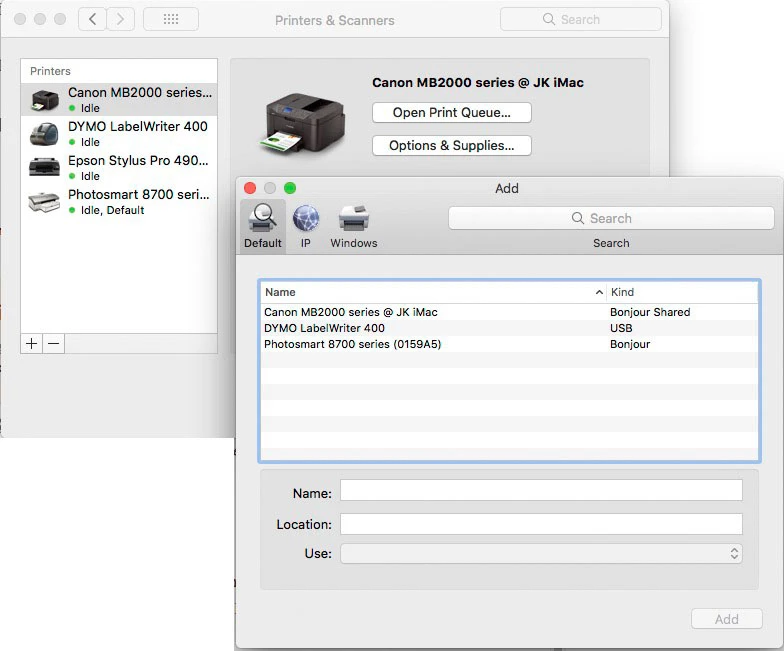This screenshot has height=651, width=784.
Task: Click the Add button in Add window
Action: click(726, 619)
